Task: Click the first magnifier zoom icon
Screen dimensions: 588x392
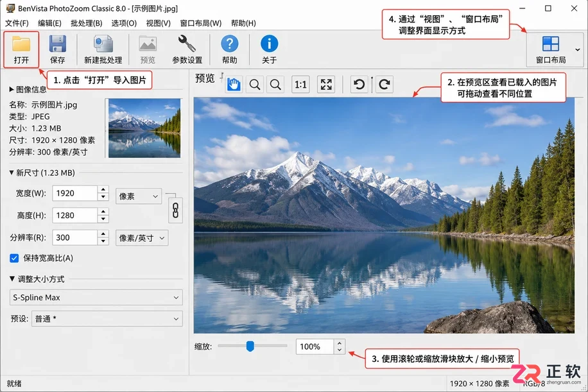Action: coord(255,84)
